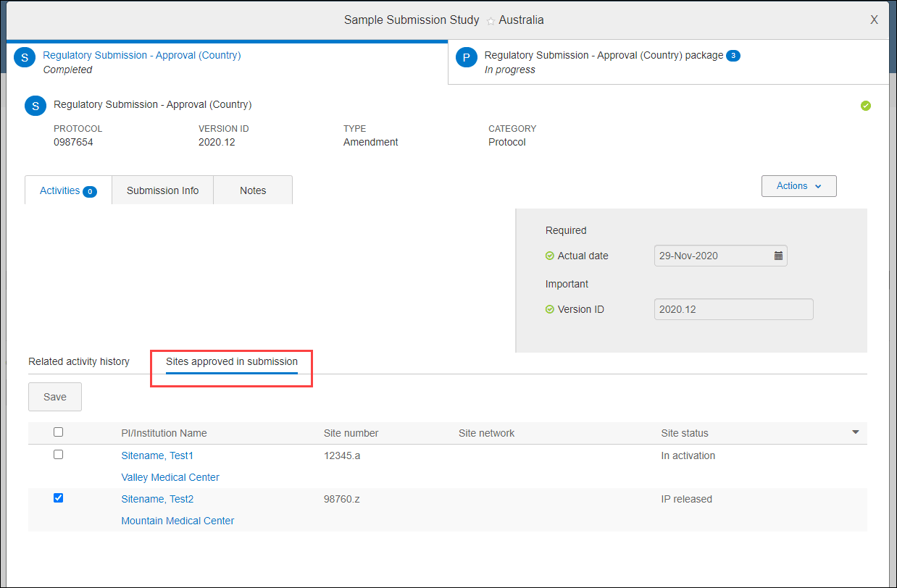The height and width of the screenshot is (588, 897).
Task: Open the Site status column filter arrow
Action: point(855,432)
